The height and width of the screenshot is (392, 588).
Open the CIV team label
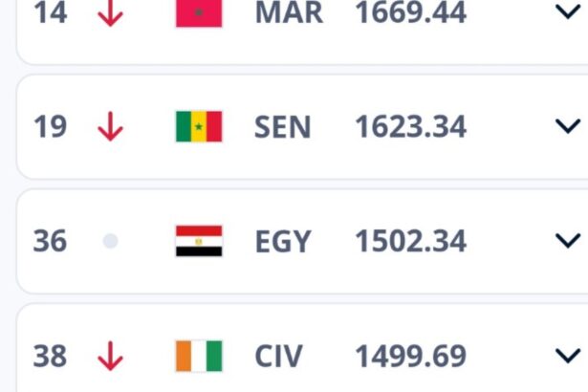click(x=279, y=357)
